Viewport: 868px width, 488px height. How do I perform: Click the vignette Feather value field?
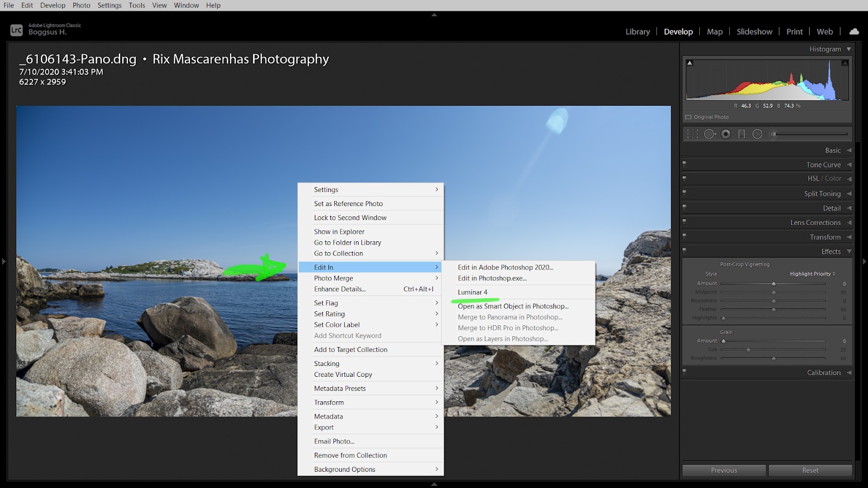[843, 310]
